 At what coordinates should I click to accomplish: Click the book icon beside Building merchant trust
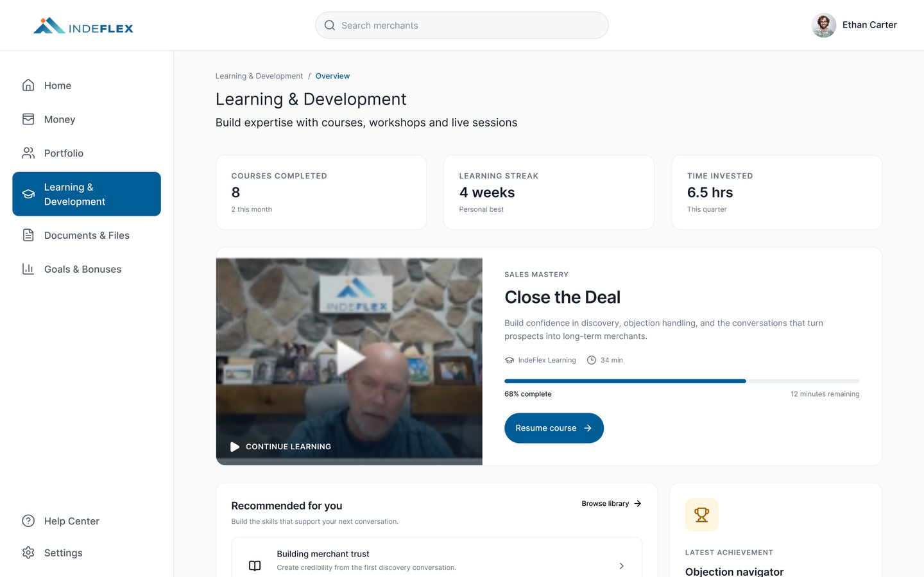coord(255,565)
